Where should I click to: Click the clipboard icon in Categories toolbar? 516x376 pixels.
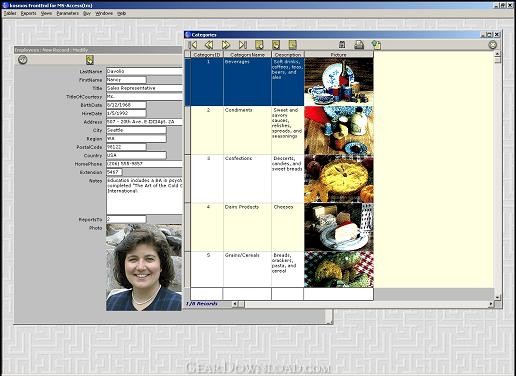click(x=342, y=45)
